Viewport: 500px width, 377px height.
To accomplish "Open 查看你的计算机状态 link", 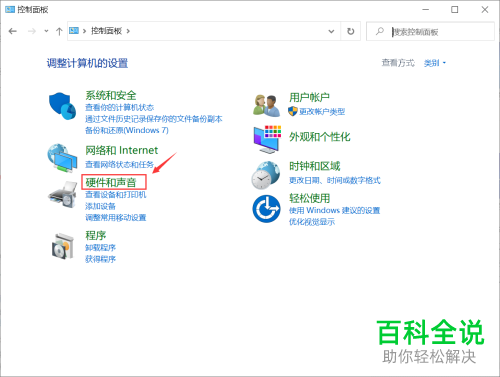I will 119,107.
